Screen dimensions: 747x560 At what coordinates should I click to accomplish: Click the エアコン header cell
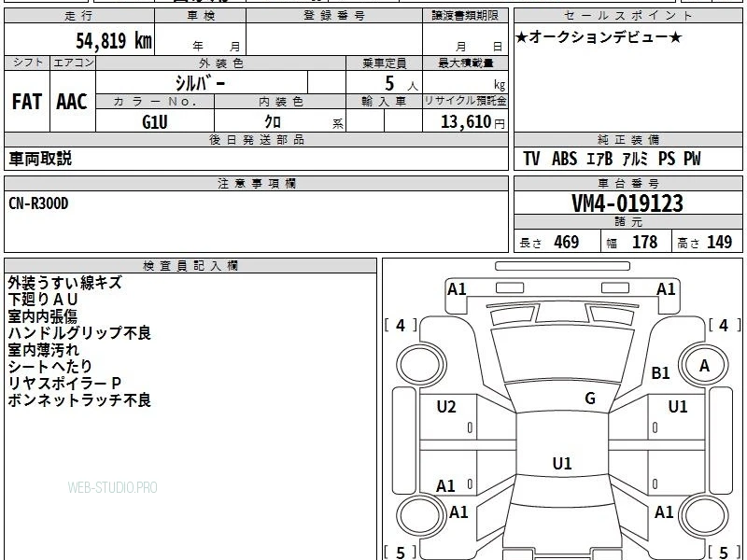coord(73,63)
